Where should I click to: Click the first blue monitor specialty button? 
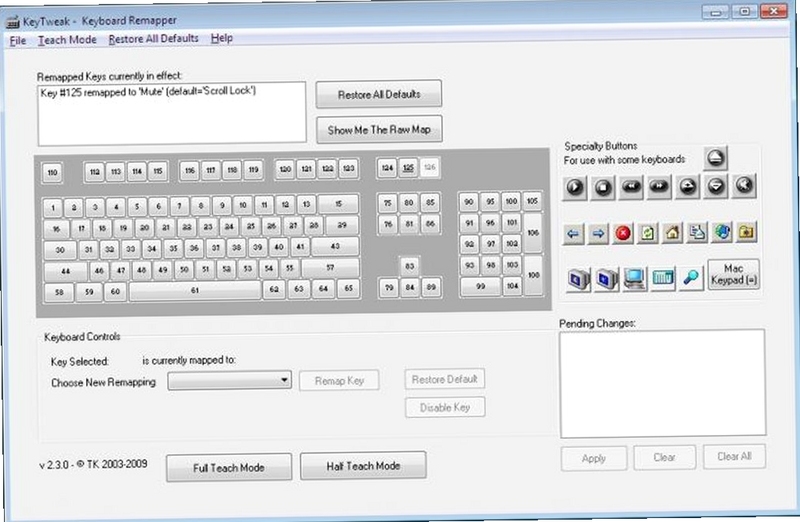pos(579,279)
